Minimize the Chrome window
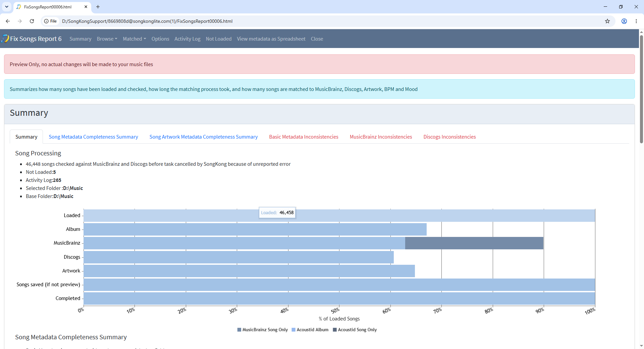 pyautogui.click(x=605, y=7)
